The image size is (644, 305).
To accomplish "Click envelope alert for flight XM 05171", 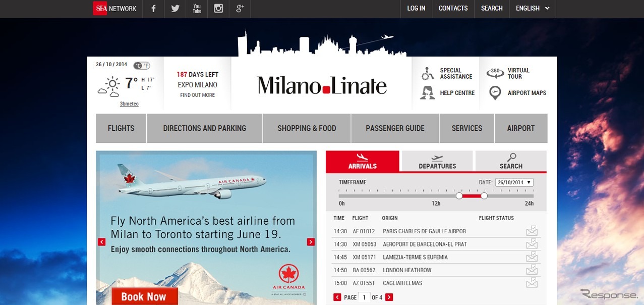I will (532, 257).
